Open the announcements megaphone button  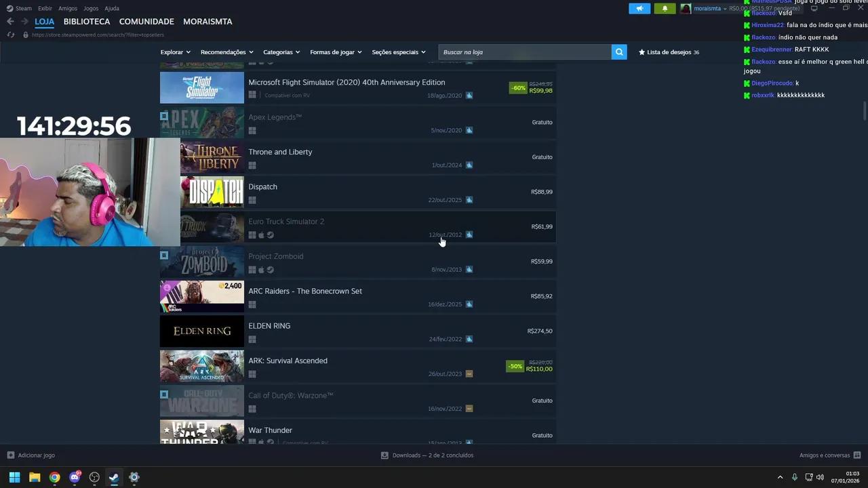tap(639, 8)
